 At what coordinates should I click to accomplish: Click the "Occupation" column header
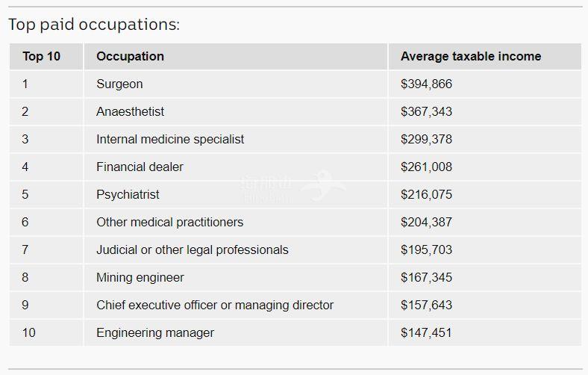coord(130,57)
